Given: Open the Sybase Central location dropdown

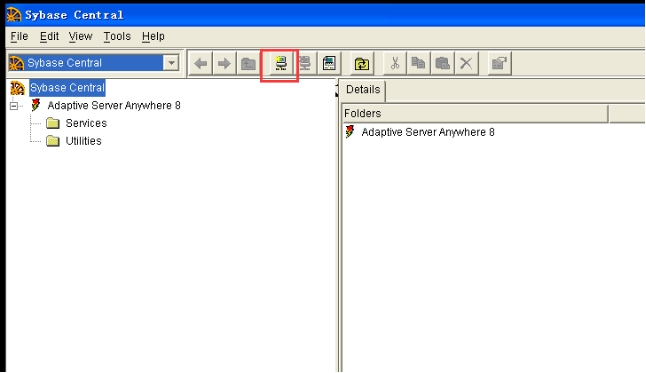Looking at the screenshot, I should pyautogui.click(x=171, y=63).
